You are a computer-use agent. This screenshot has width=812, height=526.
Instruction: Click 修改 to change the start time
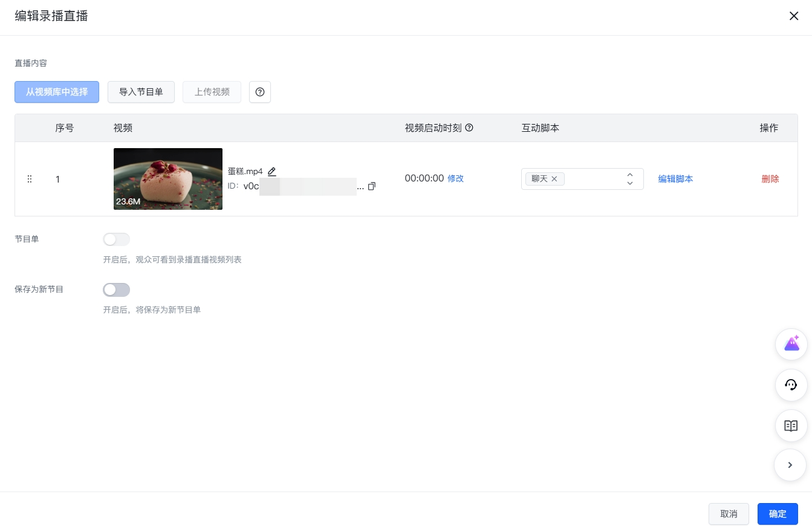[x=455, y=178]
